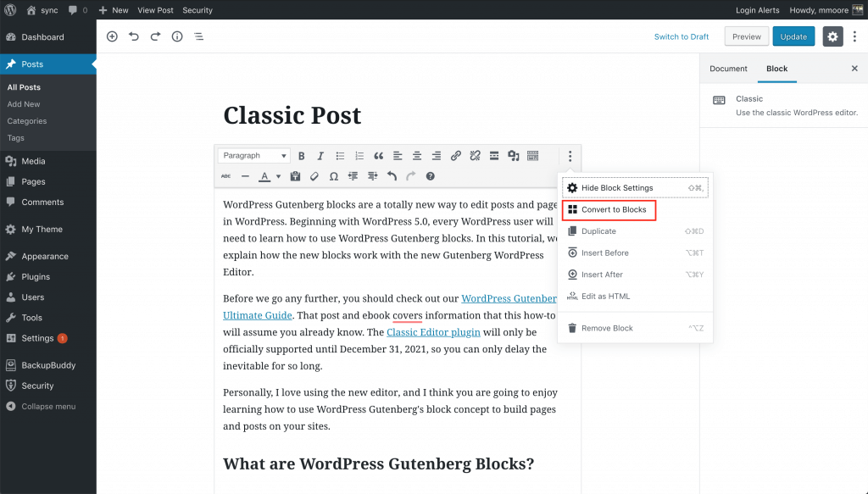Screen dimensions: 868x494
Task: Align text center
Action: point(417,156)
